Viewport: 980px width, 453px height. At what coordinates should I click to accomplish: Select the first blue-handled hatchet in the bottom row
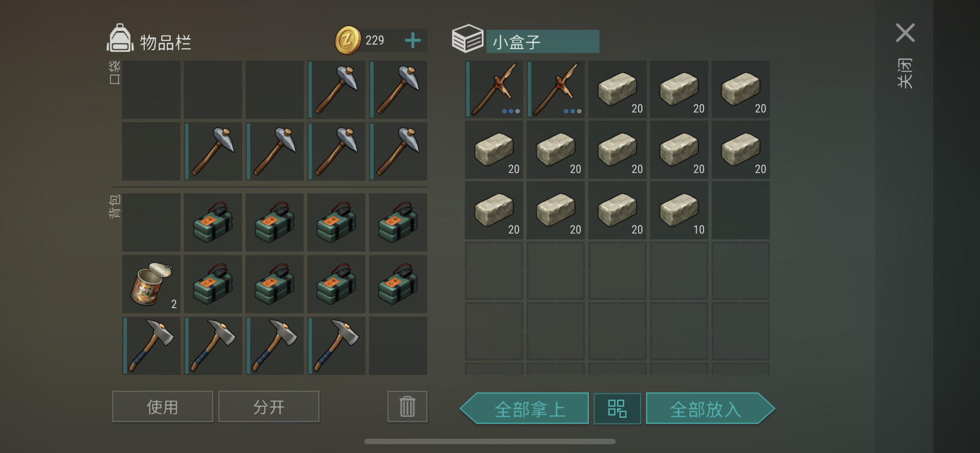click(x=151, y=346)
